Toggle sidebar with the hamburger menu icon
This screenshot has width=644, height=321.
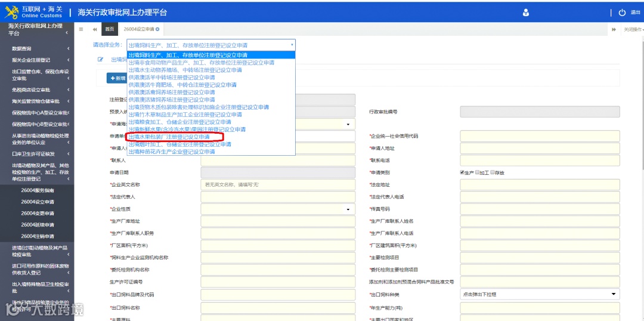pos(81,29)
